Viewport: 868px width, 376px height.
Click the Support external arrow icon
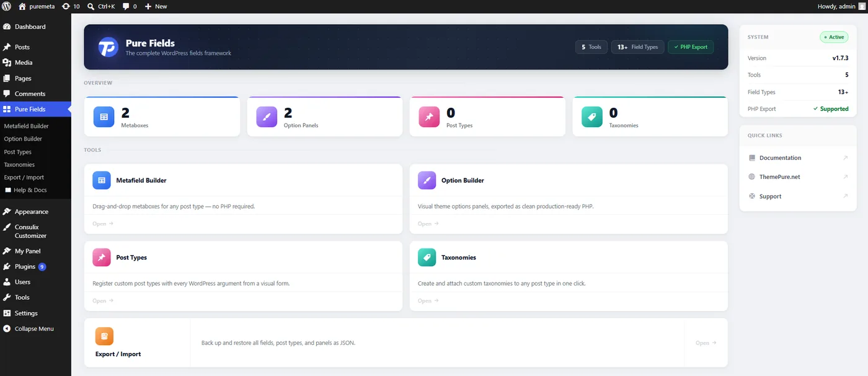point(845,196)
